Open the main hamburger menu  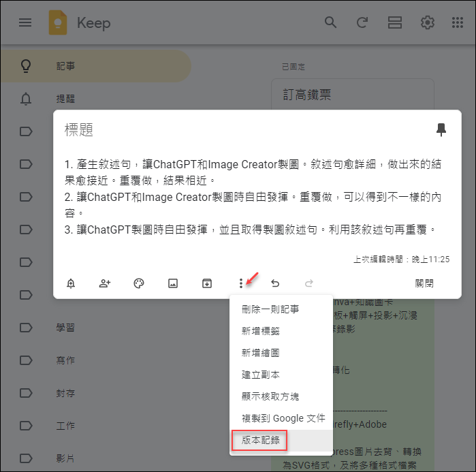coord(25,22)
